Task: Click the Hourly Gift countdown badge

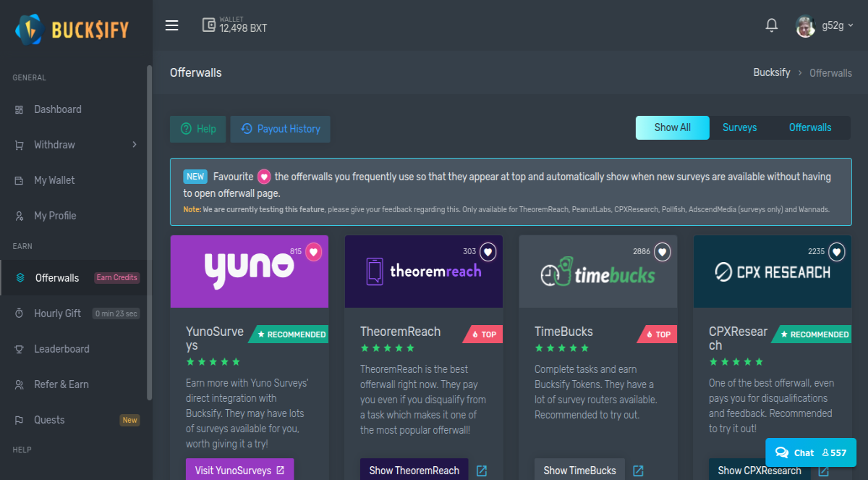Action: [x=116, y=313]
